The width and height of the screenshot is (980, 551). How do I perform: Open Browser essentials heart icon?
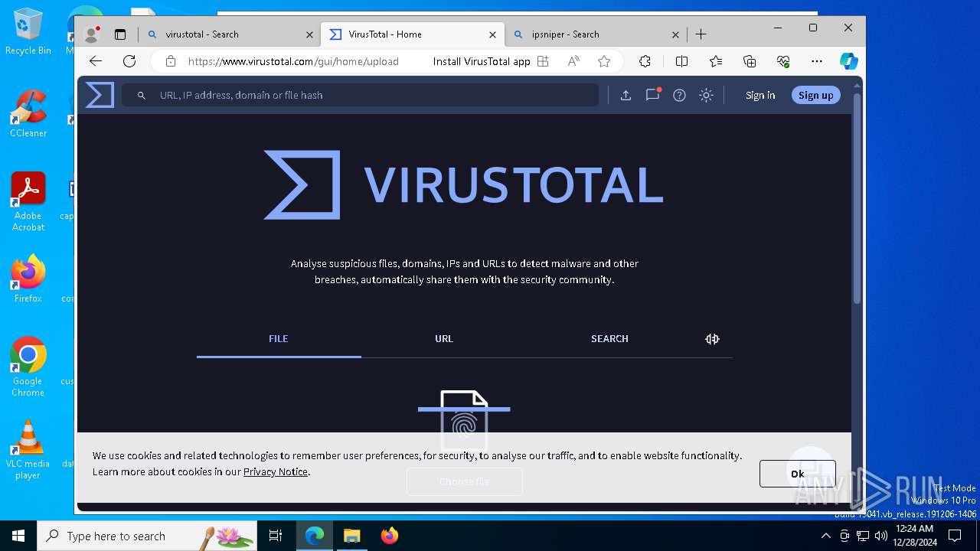pyautogui.click(x=783, y=61)
